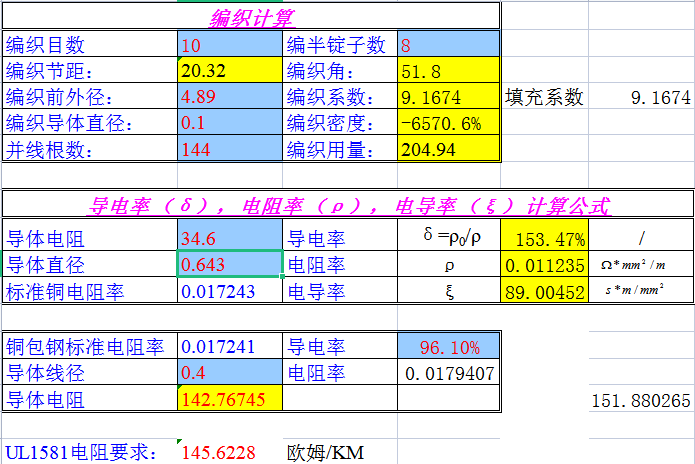Image resolution: width=695 pixels, height=464 pixels.
Task: Select the 导体直径 cell containing 0.643
Action: (x=229, y=265)
